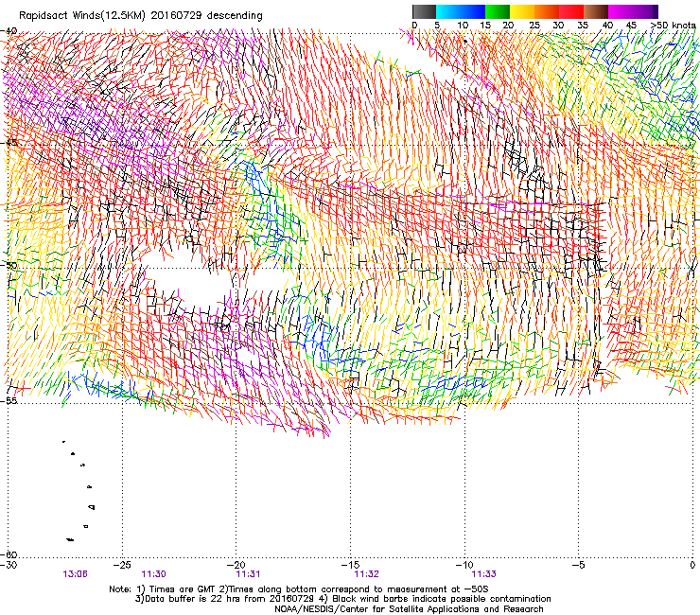The height and width of the screenshot is (615, 700).
Task: Click the green 15-20 knots legend swatch
Action: (x=498, y=11)
